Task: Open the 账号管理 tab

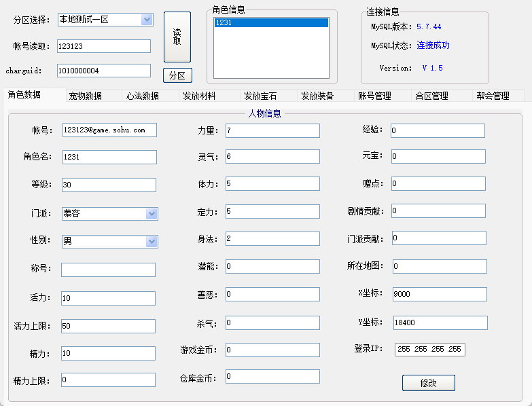Action: pyautogui.click(x=375, y=96)
